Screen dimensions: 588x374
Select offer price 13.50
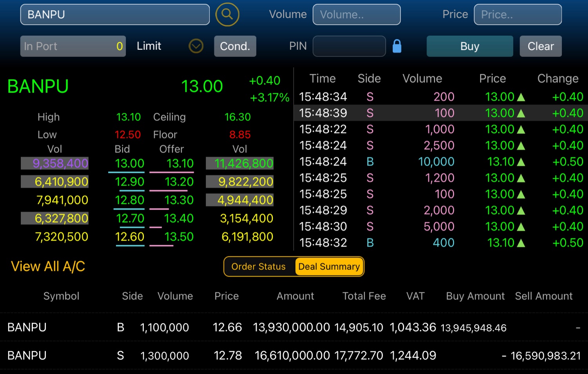pos(179,237)
